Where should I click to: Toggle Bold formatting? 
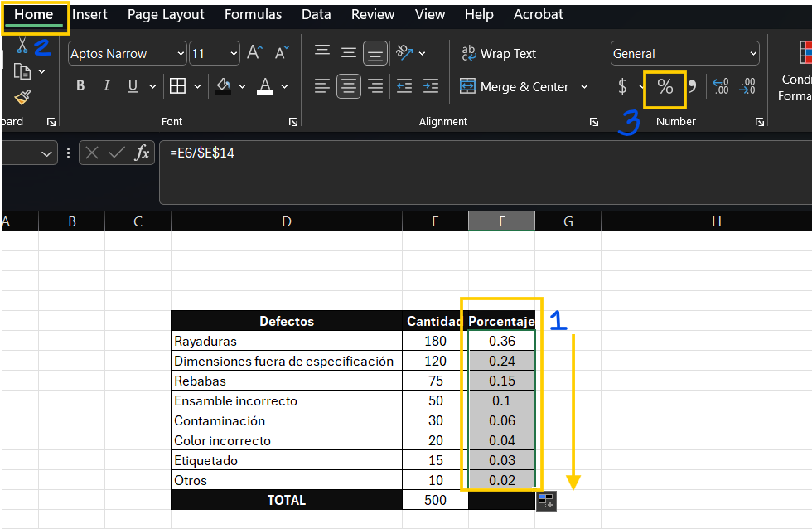[x=80, y=85]
